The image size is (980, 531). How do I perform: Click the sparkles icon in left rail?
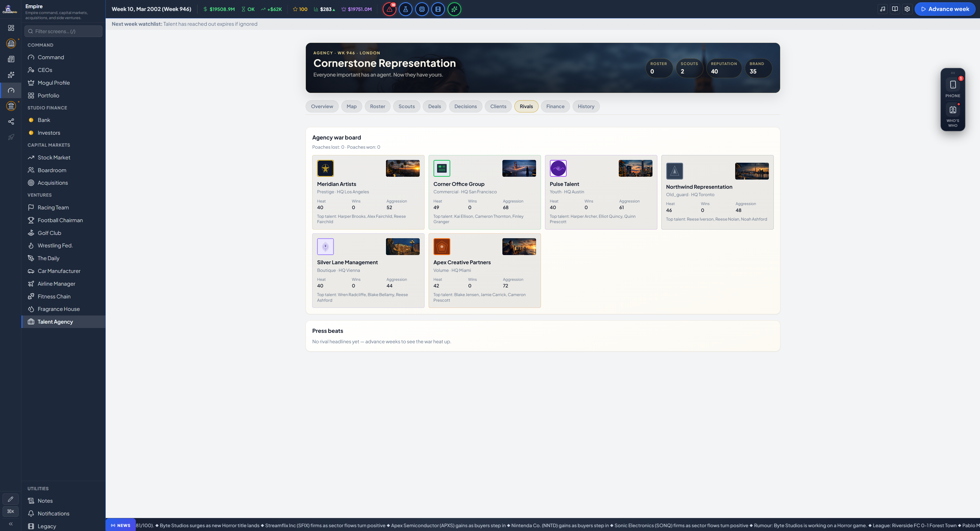(x=11, y=75)
